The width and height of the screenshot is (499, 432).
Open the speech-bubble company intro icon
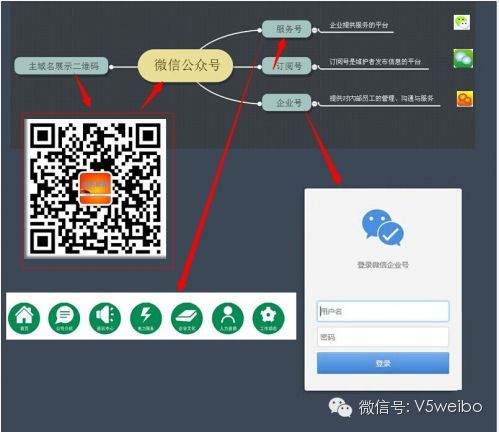64,318
